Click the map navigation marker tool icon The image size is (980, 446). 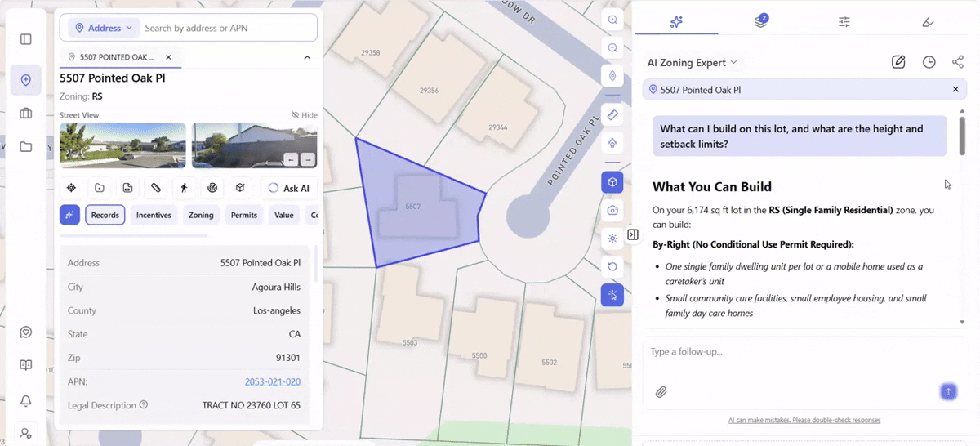[x=612, y=143]
